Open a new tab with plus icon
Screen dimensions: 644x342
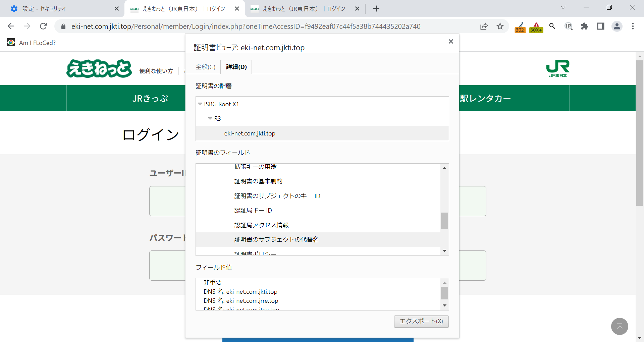pyautogui.click(x=376, y=9)
